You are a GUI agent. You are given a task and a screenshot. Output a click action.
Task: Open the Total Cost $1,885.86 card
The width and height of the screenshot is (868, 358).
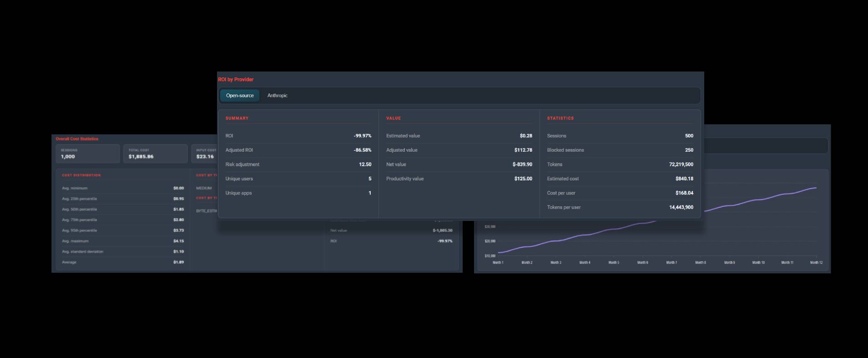point(155,154)
